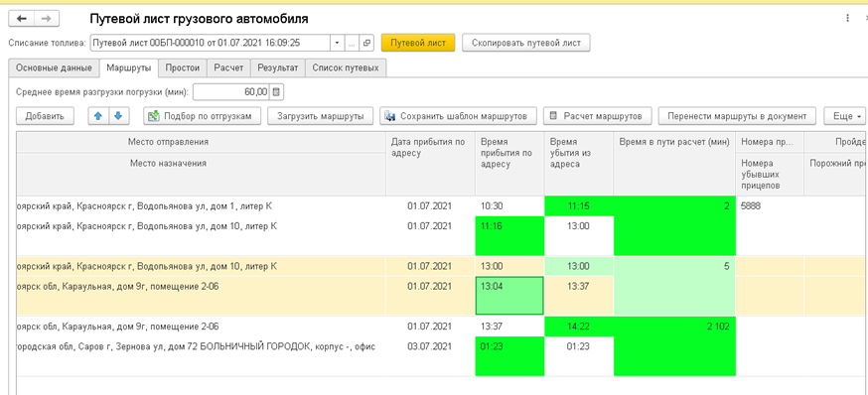Switch to Список путевых tab
Viewport: 868px width, 395px height.
(x=346, y=68)
